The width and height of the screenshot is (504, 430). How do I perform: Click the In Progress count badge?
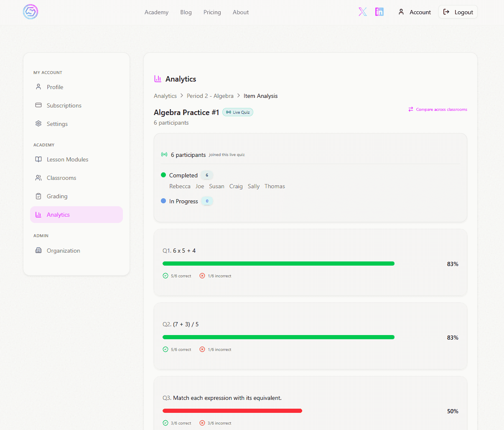(207, 201)
